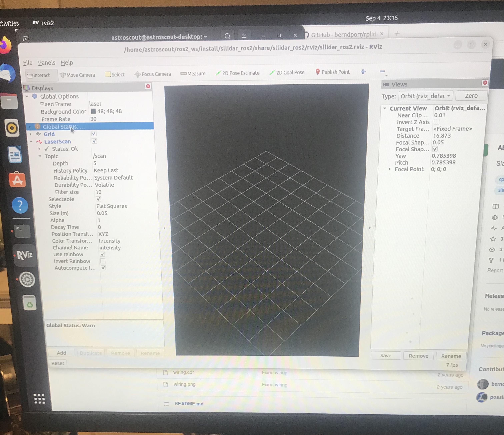
Task: Open the Panels menu
Action: 47,63
